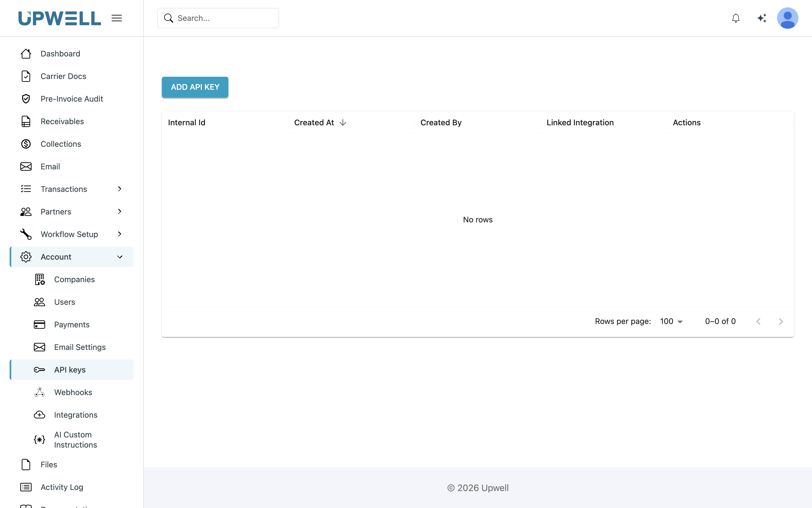
Task: Click the Receivables sheet icon
Action: click(x=26, y=121)
